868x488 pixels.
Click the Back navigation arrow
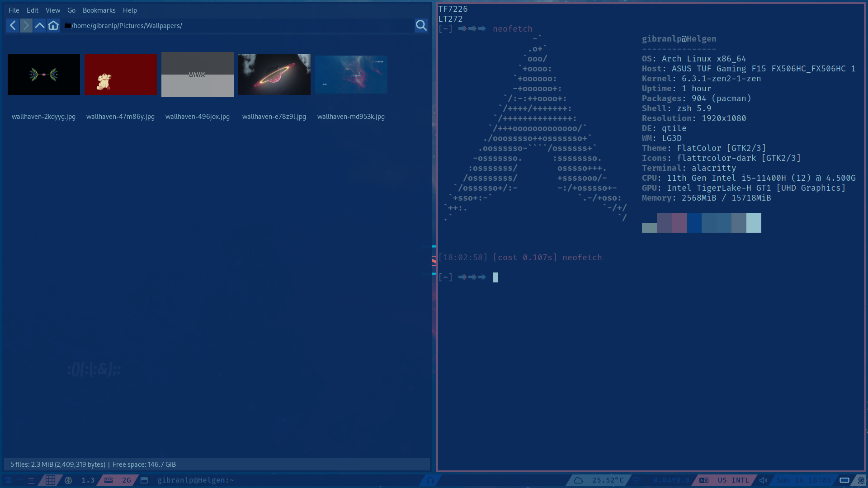13,26
